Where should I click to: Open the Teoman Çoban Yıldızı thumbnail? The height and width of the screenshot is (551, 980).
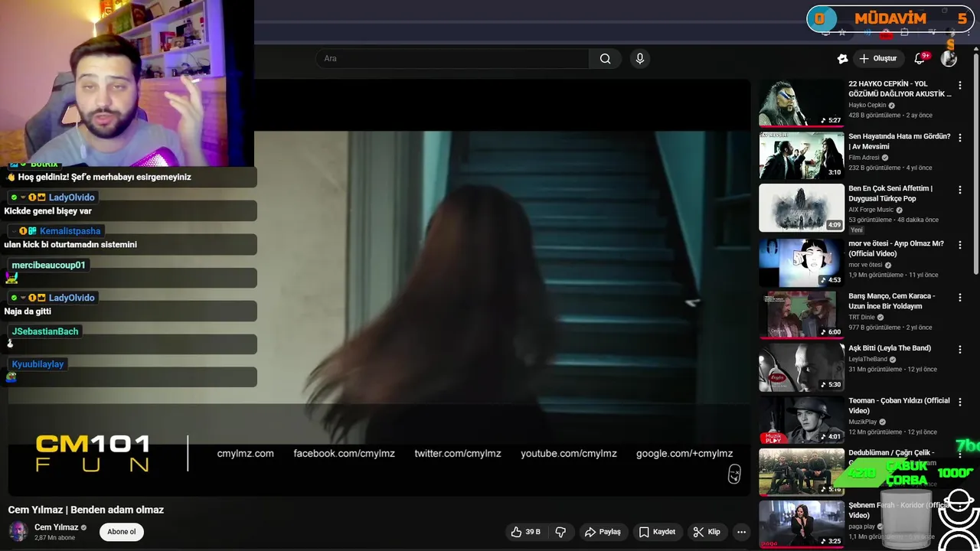click(x=801, y=419)
